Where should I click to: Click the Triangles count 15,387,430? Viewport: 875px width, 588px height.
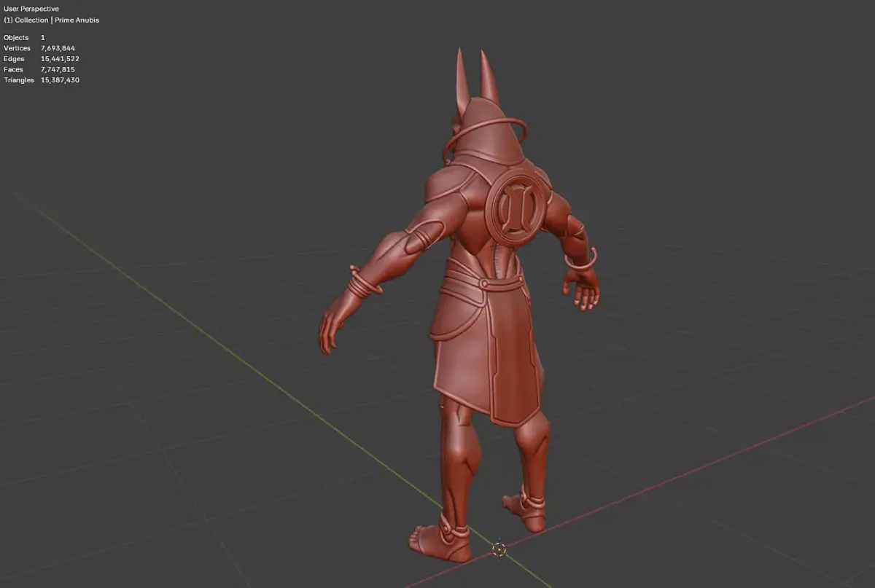60,80
